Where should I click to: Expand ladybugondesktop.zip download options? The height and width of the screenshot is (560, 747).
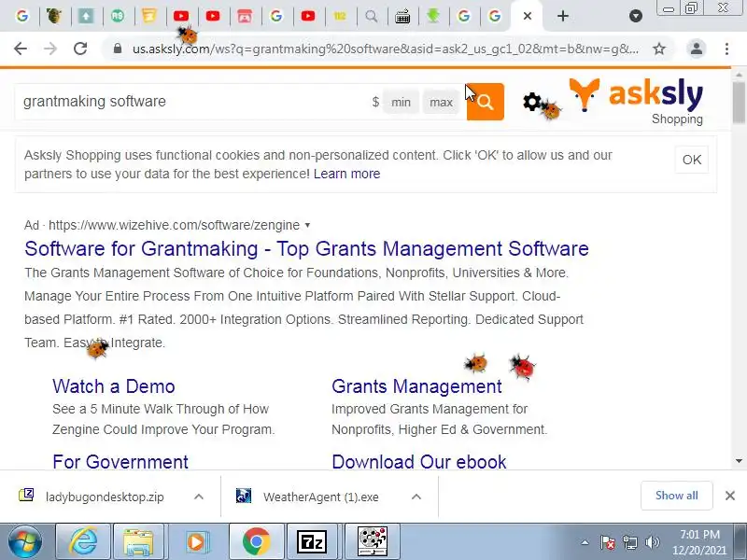pyautogui.click(x=199, y=497)
